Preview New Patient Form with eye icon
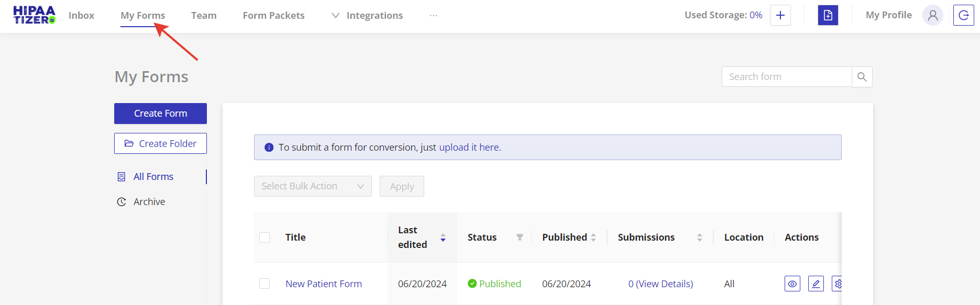This screenshot has width=980, height=305. click(792, 284)
